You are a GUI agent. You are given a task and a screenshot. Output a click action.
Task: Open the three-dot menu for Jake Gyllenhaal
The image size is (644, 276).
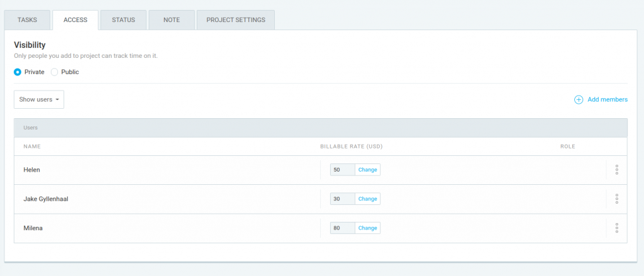click(x=616, y=199)
